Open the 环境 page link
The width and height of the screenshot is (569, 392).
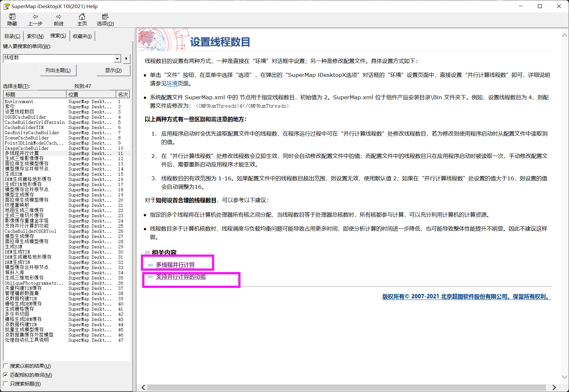[172, 84]
